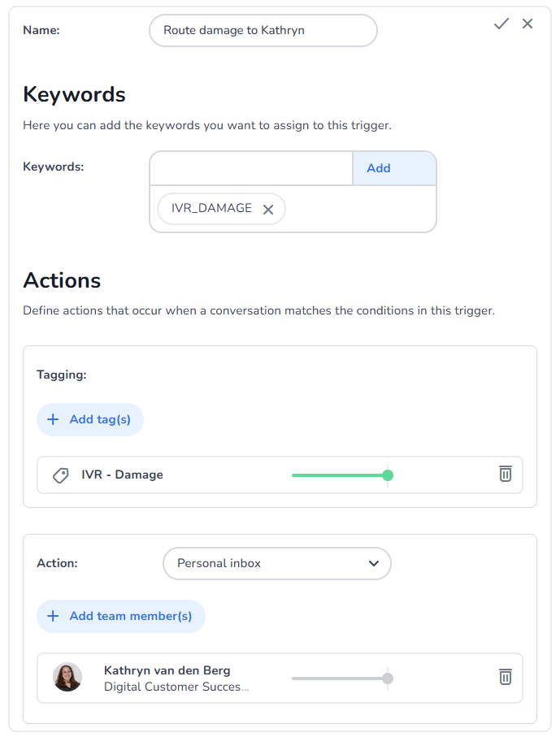The image size is (560, 737).
Task: Click the Kathryn van den Berg name
Action: point(167,670)
